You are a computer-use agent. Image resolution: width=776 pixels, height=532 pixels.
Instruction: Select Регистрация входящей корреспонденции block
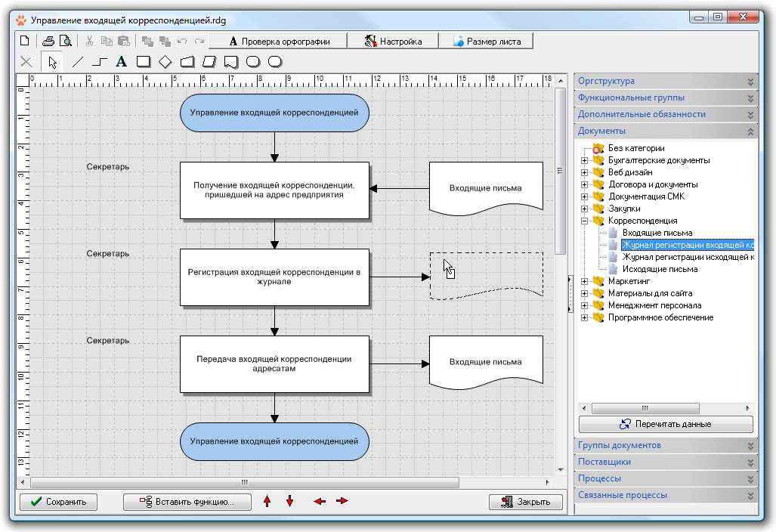point(275,277)
